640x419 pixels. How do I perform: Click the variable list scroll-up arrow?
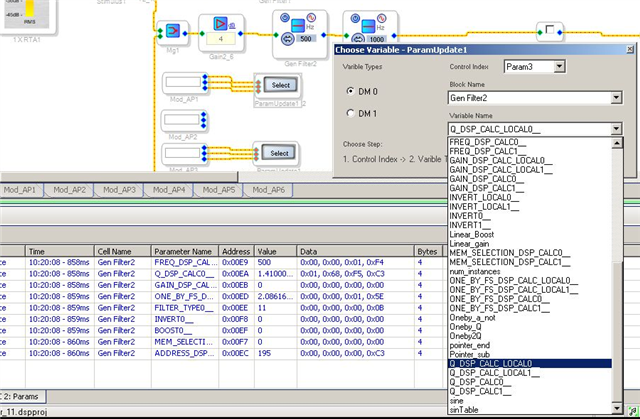click(617, 143)
